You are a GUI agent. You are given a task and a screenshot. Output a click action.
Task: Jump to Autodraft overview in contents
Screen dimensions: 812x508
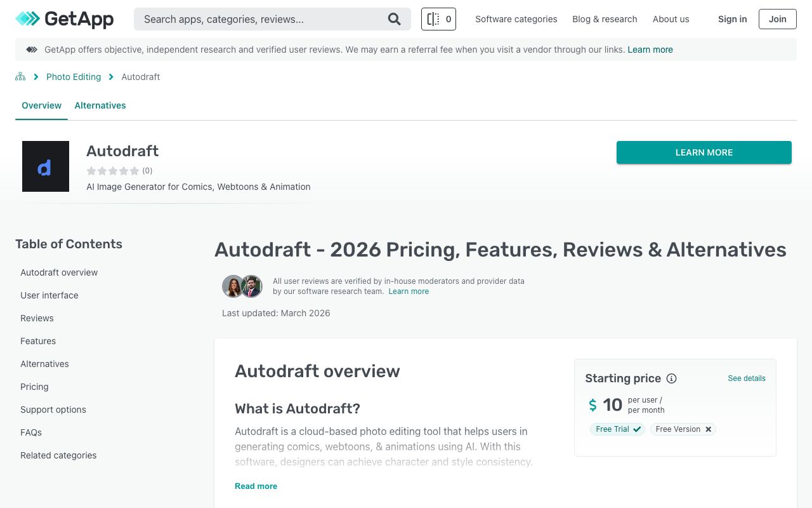pyautogui.click(x=59, y=272)
